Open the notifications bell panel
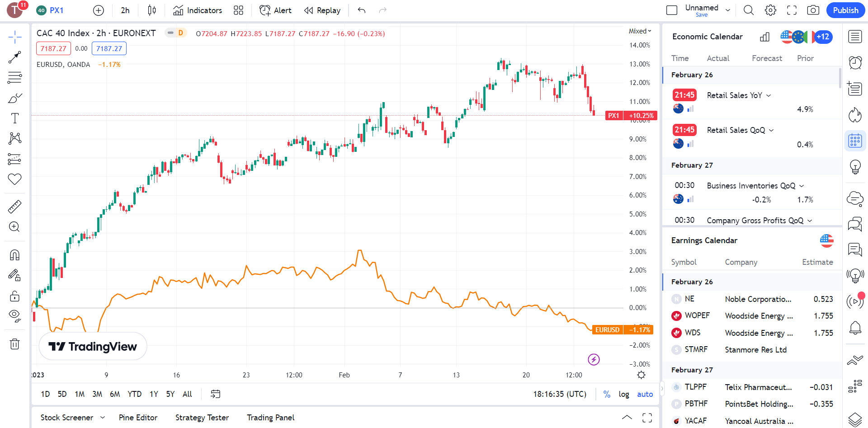This screenshot has height=428, width=868. click(855, 328)
